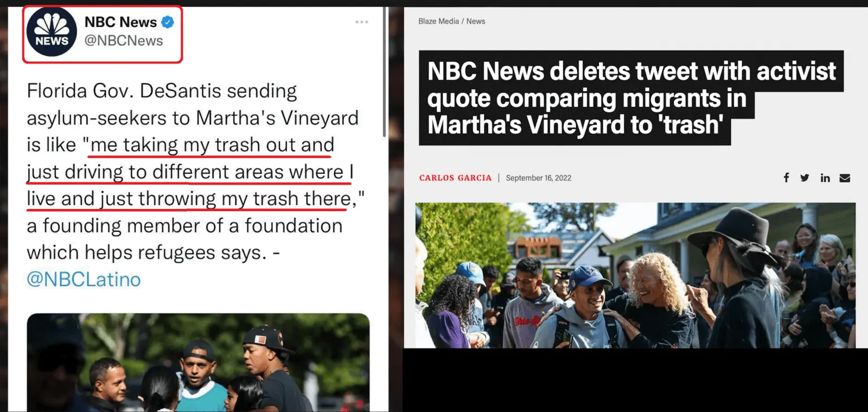
Task: Click the article headline about NBC News tweet
Action: pos(631,98)
